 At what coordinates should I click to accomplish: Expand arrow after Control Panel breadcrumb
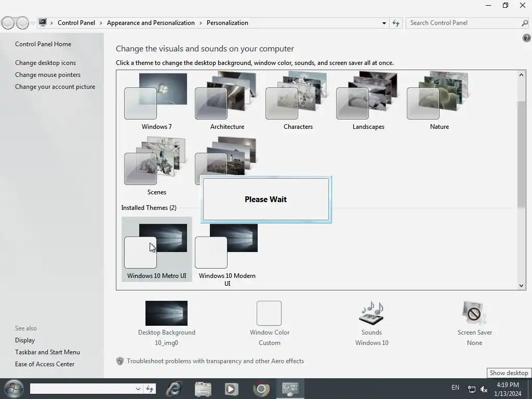tap(101, 23)
